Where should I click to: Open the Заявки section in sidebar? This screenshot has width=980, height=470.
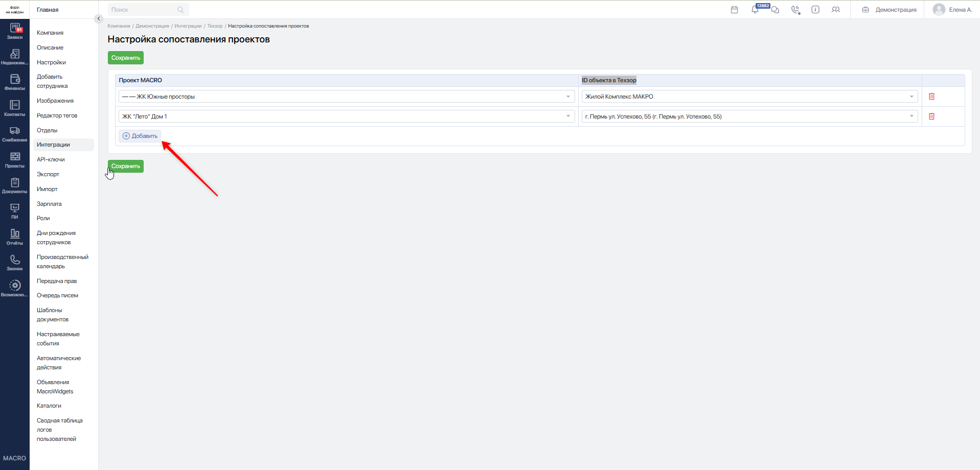pos(15,31)
